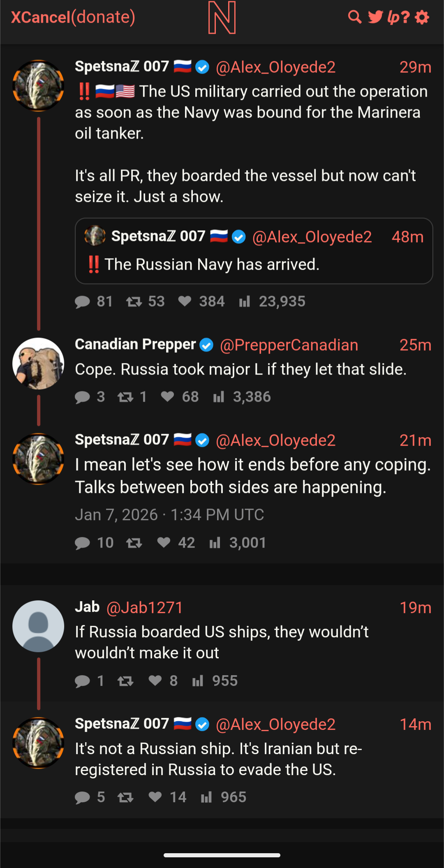Open the XCancel home link
This screenshot has width=444, height=868.
tap(41, 17)
